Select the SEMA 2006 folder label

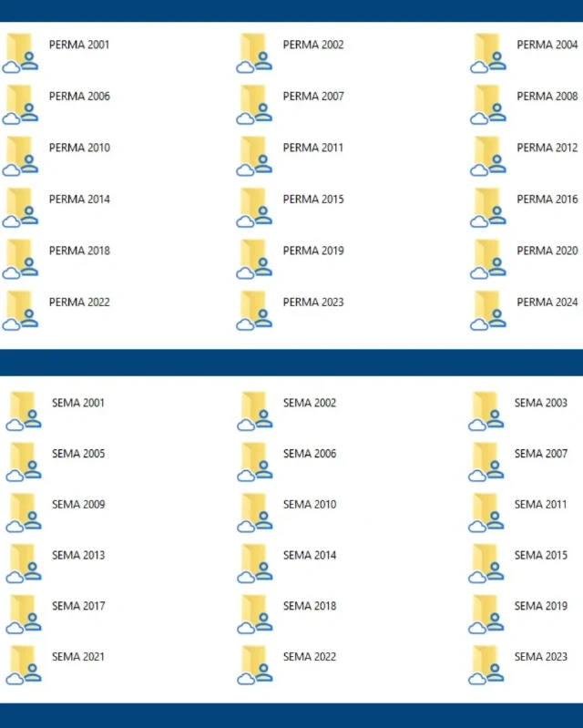point(310,454)
